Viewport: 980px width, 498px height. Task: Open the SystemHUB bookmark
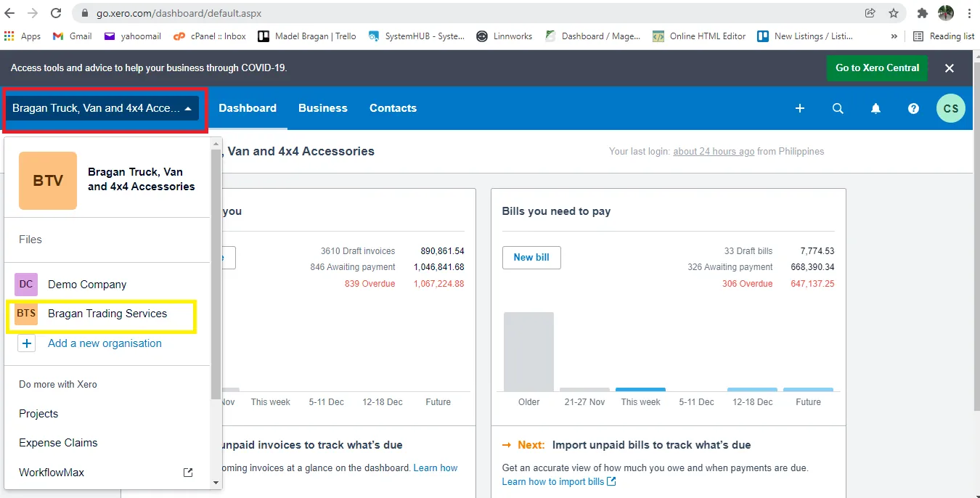417,36
